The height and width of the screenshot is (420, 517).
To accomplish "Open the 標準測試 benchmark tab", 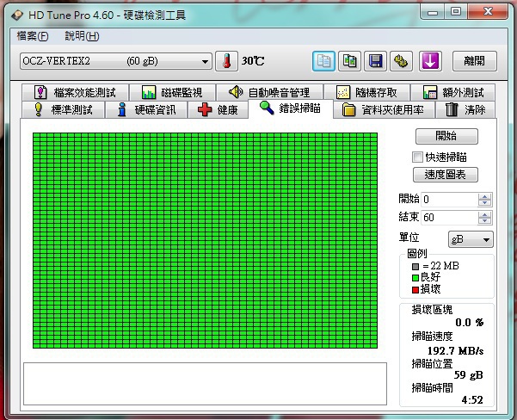I will (65, 110).
